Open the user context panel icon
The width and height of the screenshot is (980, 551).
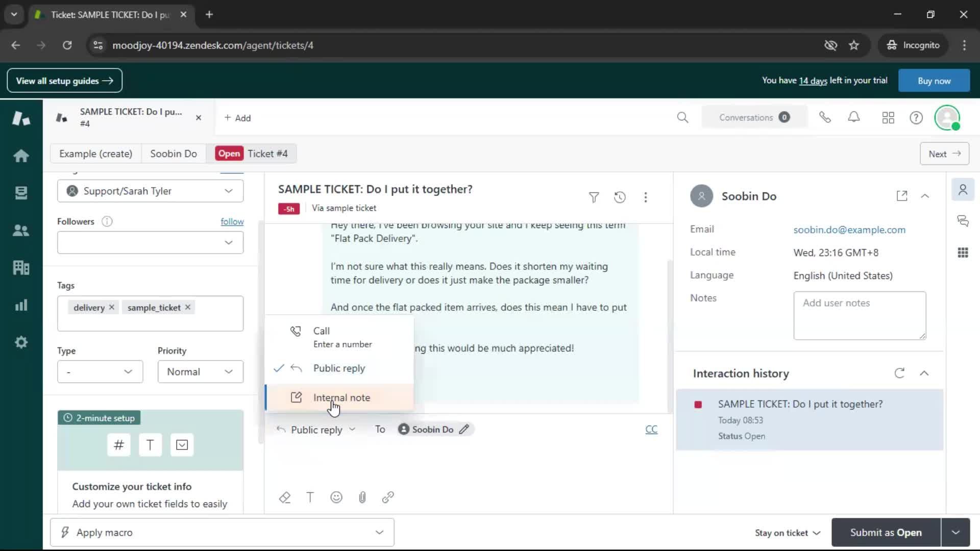click(963, 190)
